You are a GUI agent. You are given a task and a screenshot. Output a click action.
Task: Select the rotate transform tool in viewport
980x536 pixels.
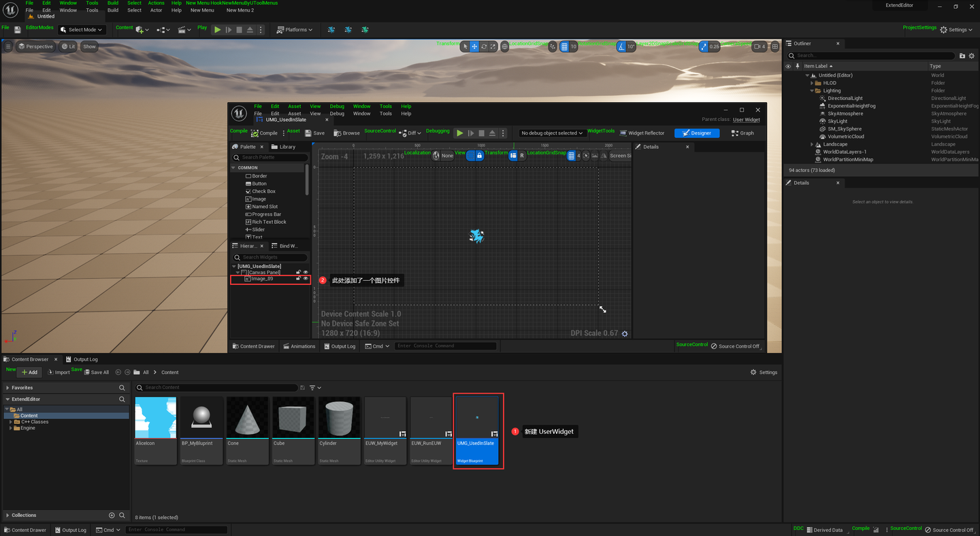click(484, 47)
